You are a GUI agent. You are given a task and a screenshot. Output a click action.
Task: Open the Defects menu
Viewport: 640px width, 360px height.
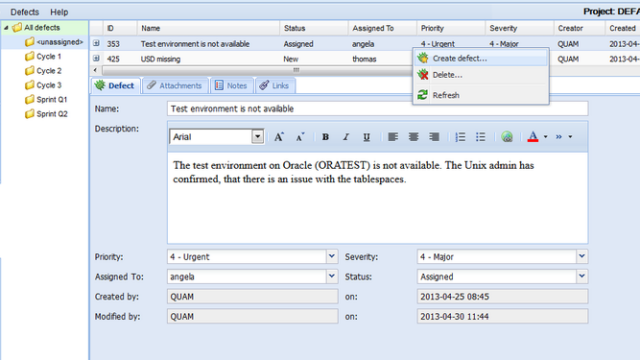point(24,12)
